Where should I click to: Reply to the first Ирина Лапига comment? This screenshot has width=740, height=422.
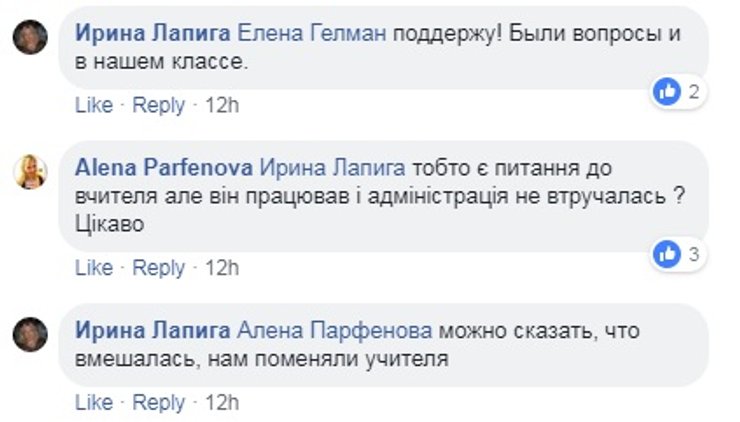click(159, 105)
